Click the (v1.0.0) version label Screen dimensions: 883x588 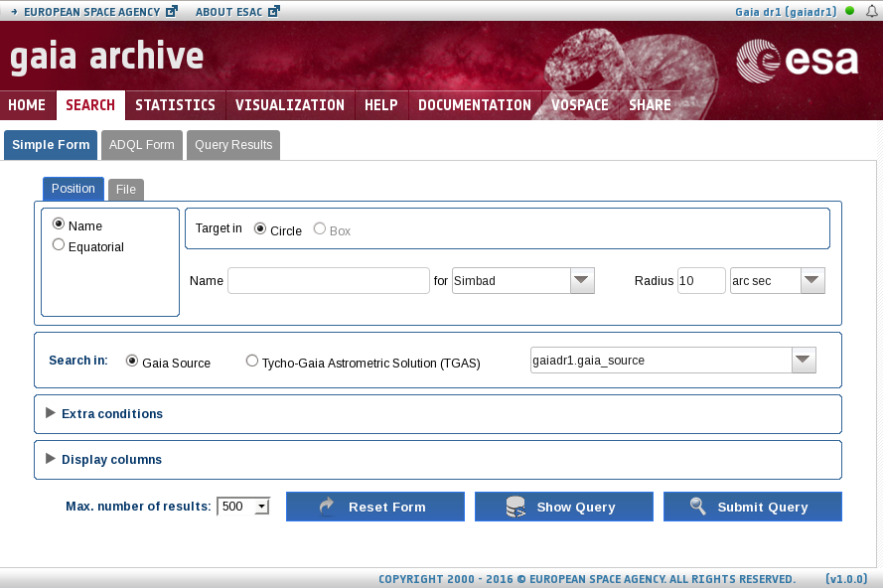(x=846, y=579)
